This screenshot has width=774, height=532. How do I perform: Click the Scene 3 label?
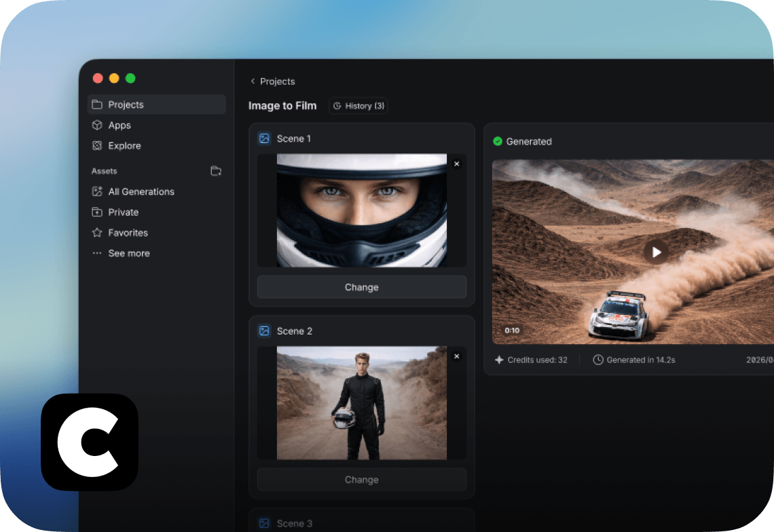(x=294, y=523)
